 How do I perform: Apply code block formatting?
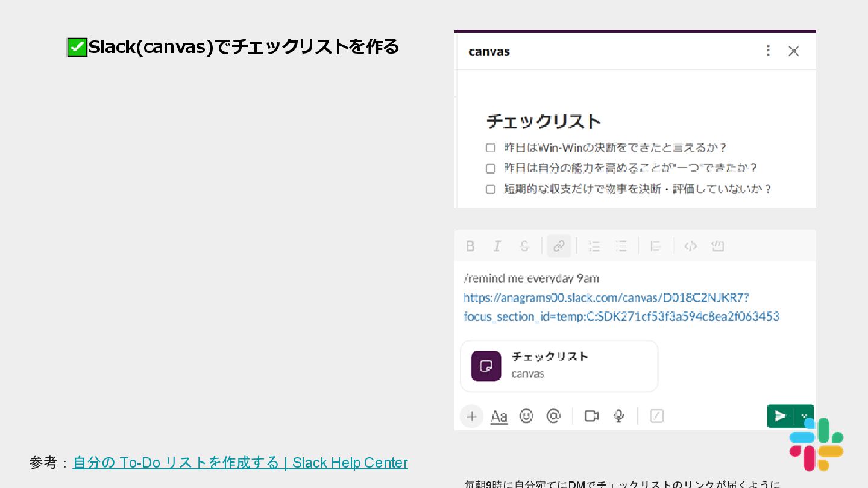coord(717,246)
